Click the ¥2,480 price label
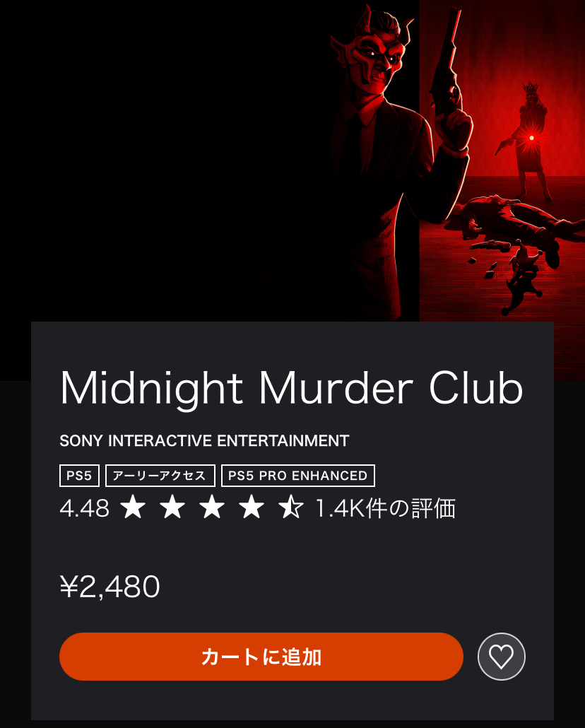This screenshot has width=585, height=728. pos(110,586)
